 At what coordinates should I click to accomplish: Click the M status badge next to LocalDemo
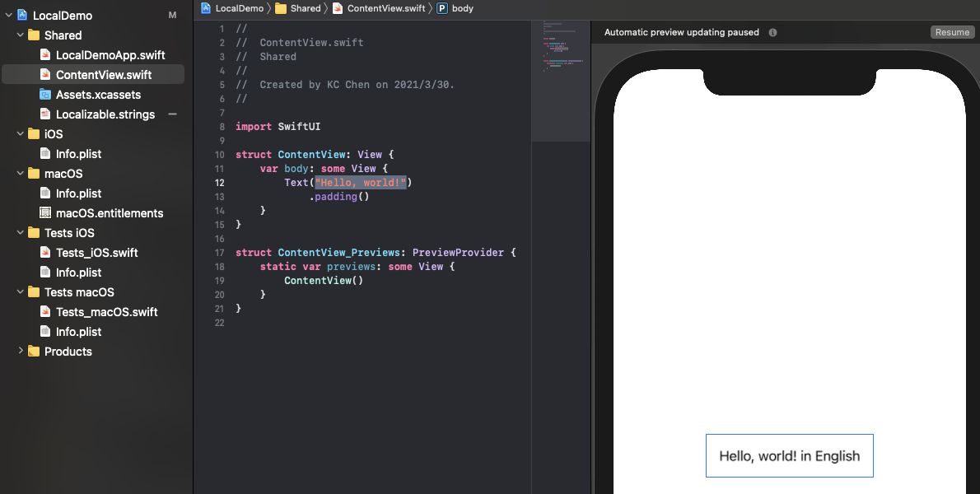click(x=172, y=15)
